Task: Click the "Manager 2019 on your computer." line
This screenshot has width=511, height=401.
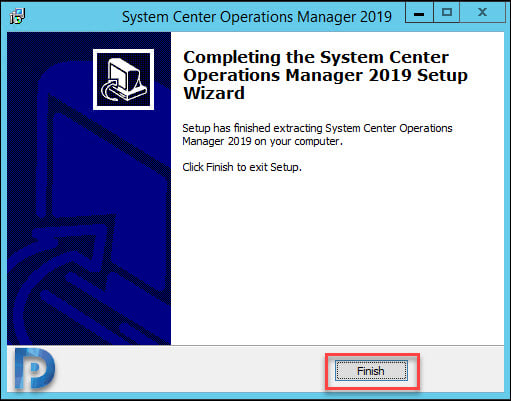Action: (x=262, y=141)
